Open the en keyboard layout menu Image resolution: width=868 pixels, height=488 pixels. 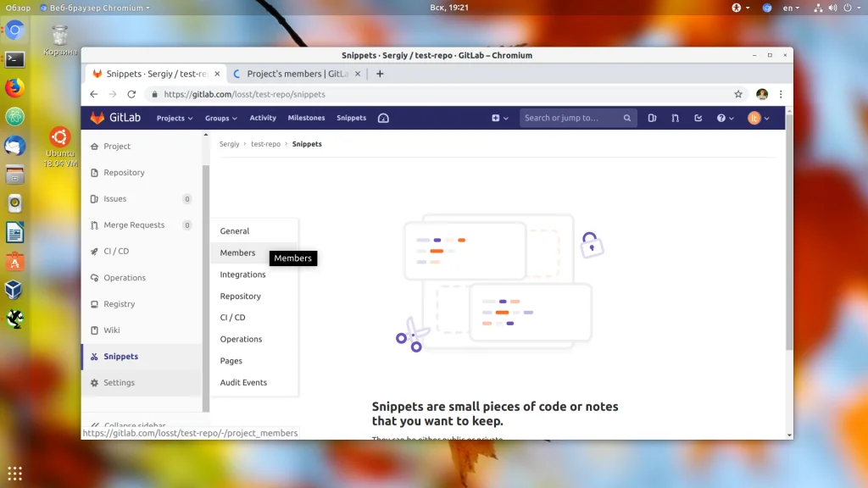[791, 8]
